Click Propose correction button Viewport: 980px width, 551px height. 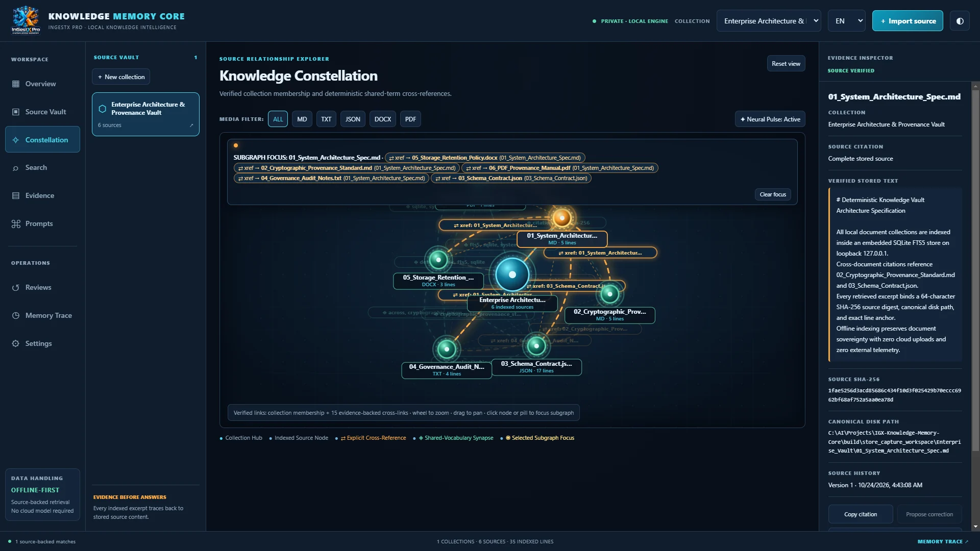pyautogui.click(x=929, y=514)
